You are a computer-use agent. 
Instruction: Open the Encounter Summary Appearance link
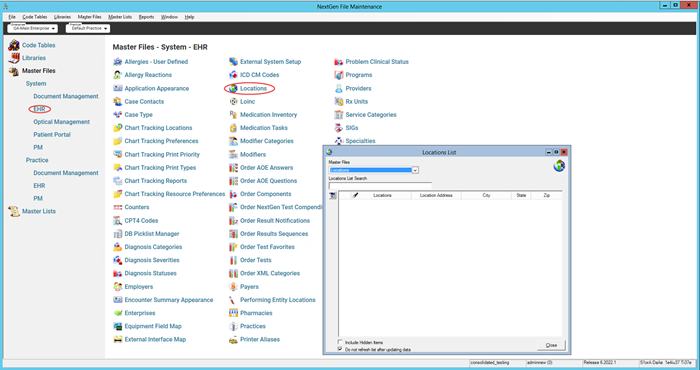(169, 300)
